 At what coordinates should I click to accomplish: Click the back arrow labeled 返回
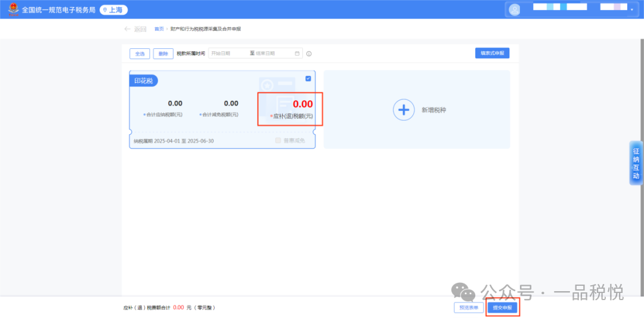click(x=135, y=29)
